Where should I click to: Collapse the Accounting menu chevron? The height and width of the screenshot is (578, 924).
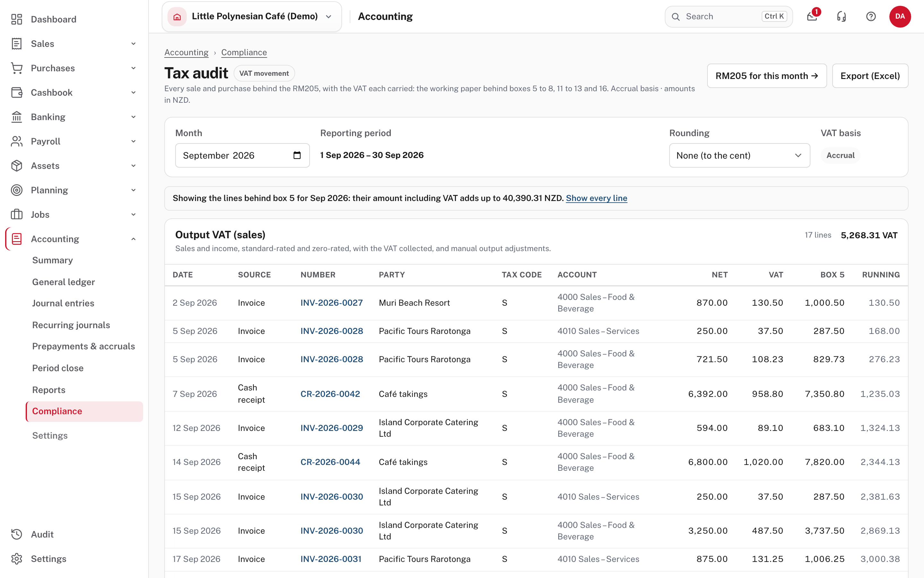click(x=133, y=239)
